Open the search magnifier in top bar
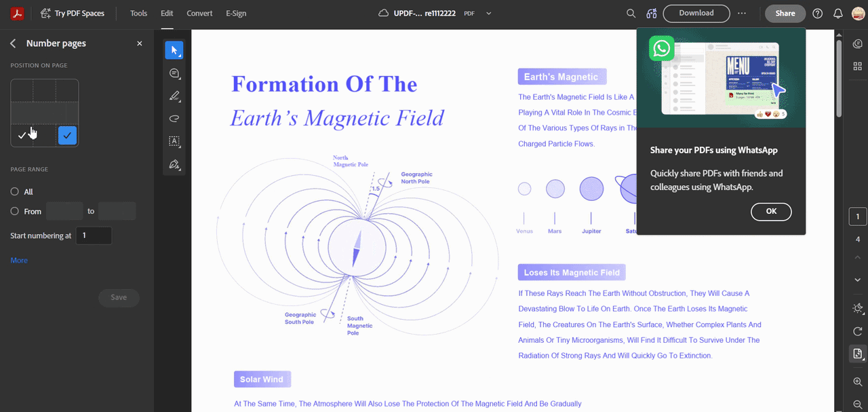 631,14
